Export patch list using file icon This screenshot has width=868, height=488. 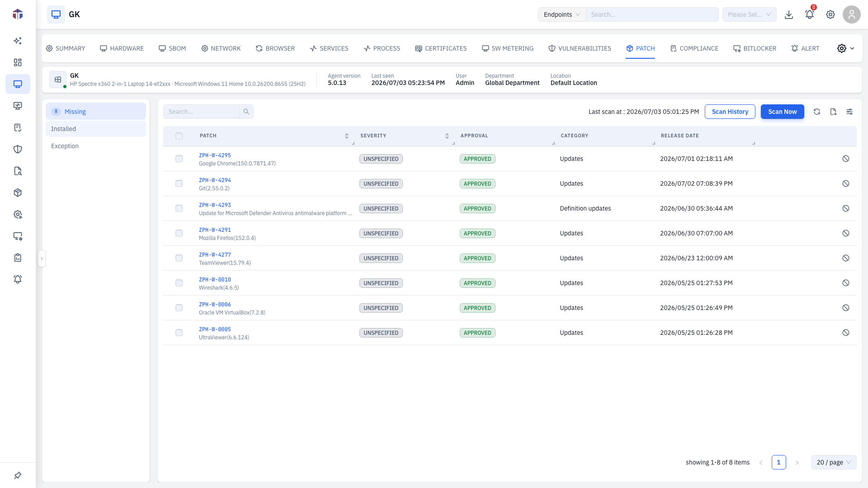[833, 112]
